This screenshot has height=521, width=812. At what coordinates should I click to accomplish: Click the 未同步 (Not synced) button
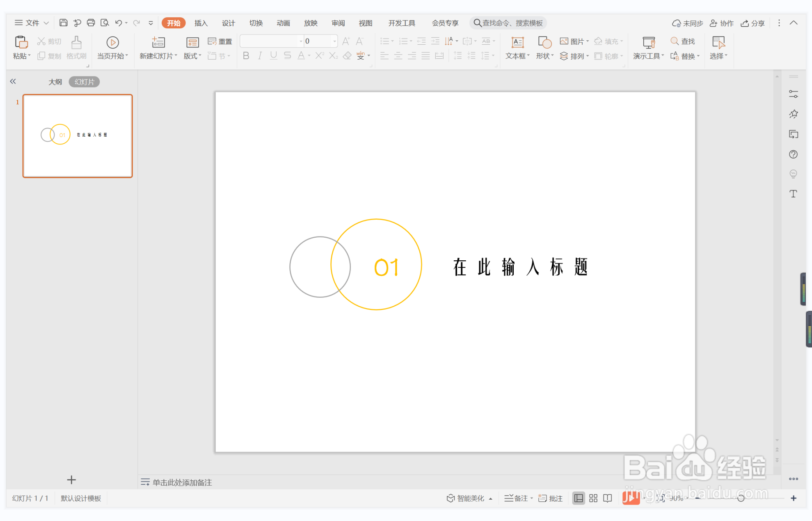[x=687, y=23]
